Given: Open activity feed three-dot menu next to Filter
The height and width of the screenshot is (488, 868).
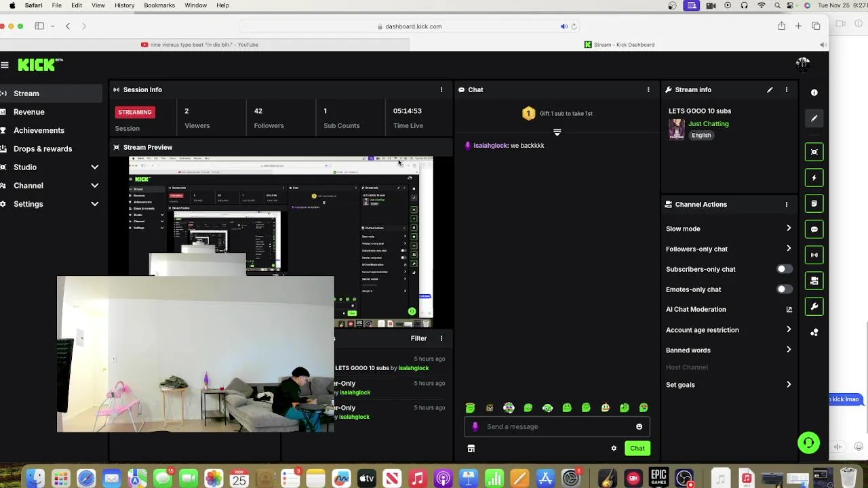Looking at the screenshot, I should tap(441, 338).
